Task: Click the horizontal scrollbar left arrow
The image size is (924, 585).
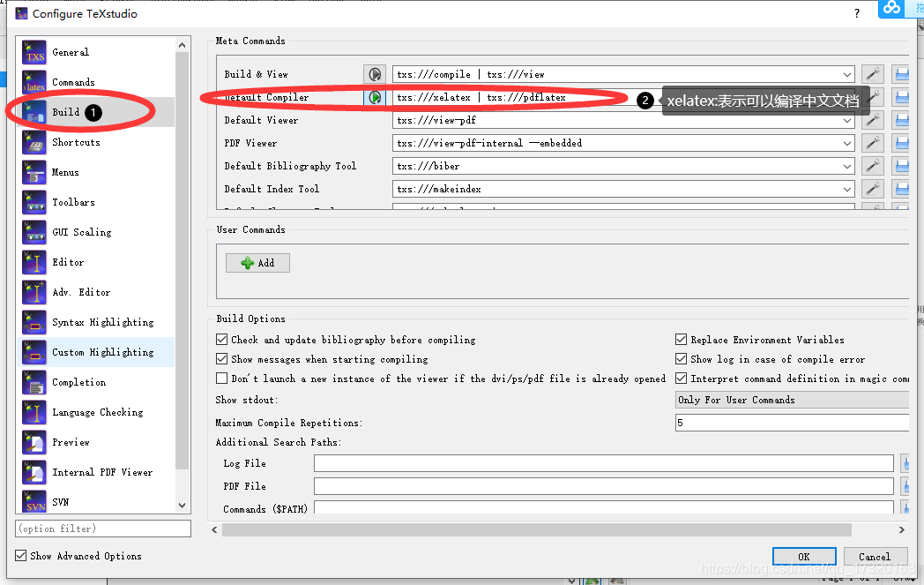Action: click(214, 529)
